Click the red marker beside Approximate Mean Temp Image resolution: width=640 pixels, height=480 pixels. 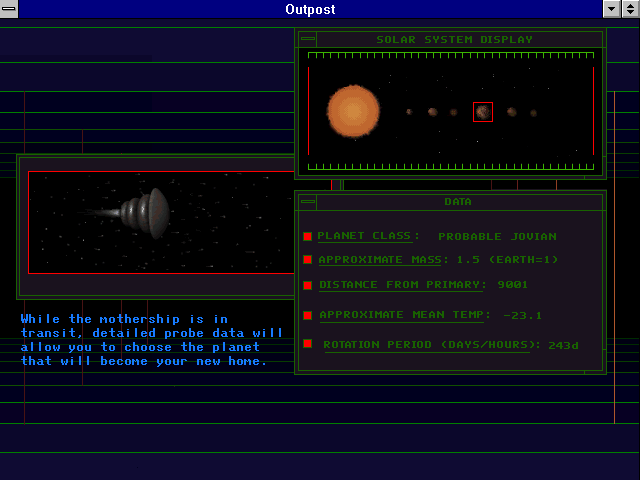click(x=307, y=315)
